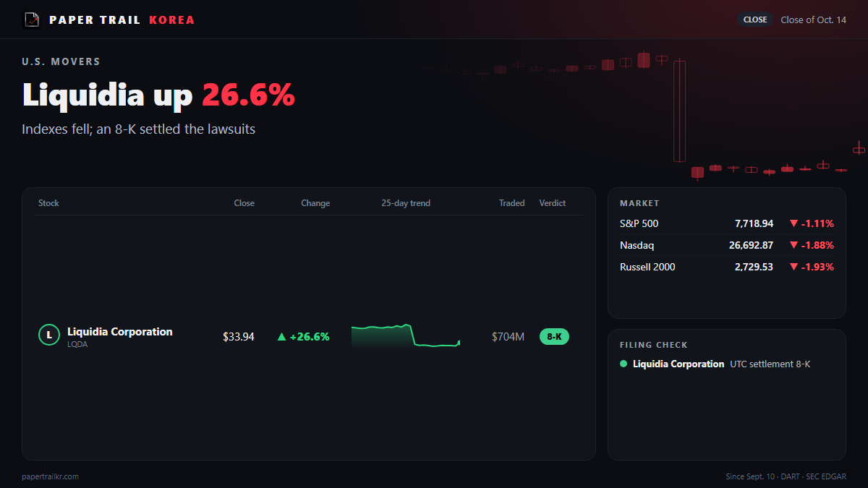Click the -1.88% change value
Viewport: 868px width, 488px height.
[817, 246]
